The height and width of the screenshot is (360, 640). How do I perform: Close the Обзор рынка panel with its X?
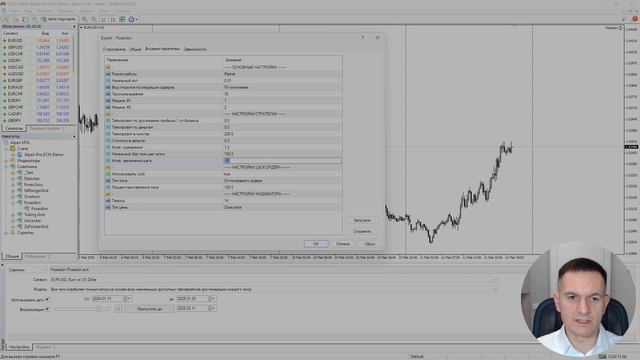coord(74,27)
